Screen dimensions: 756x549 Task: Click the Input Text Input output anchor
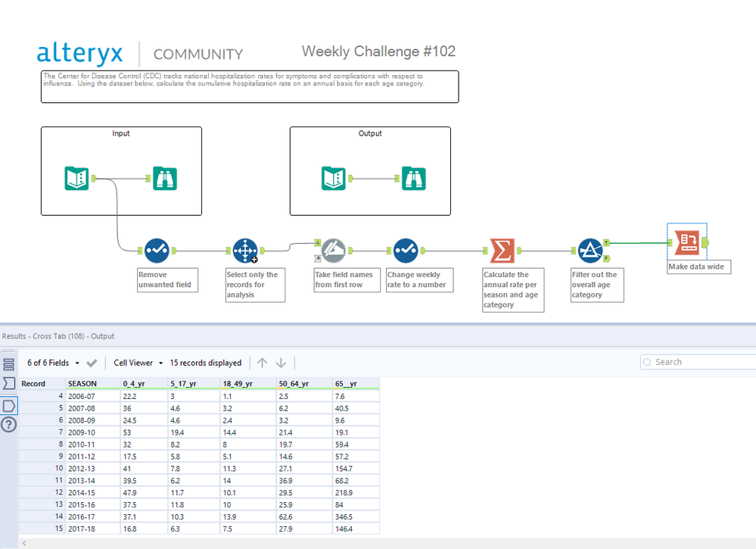[94, 179]
